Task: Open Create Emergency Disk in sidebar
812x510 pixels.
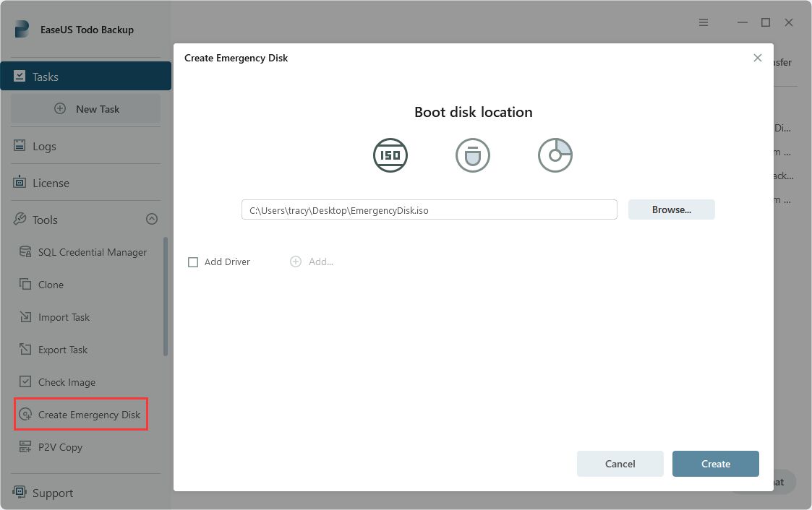Action: [x=89, y=415]
